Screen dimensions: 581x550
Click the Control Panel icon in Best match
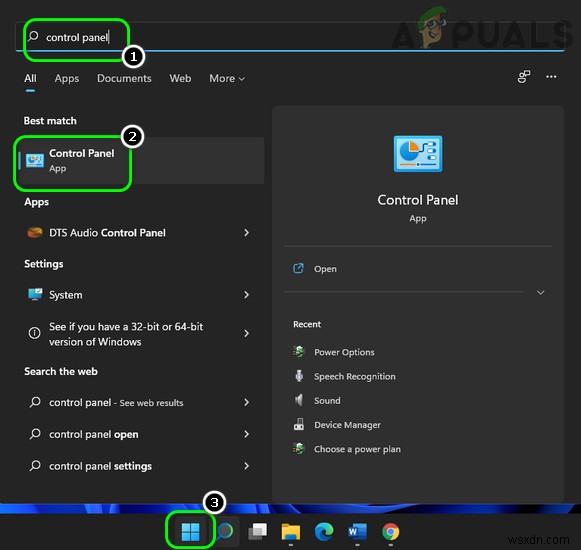pyautogui.click(x=34, y=160)
